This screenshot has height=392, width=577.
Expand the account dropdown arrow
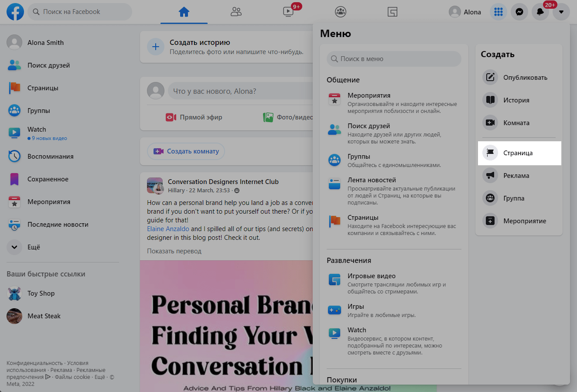(561, 12)
